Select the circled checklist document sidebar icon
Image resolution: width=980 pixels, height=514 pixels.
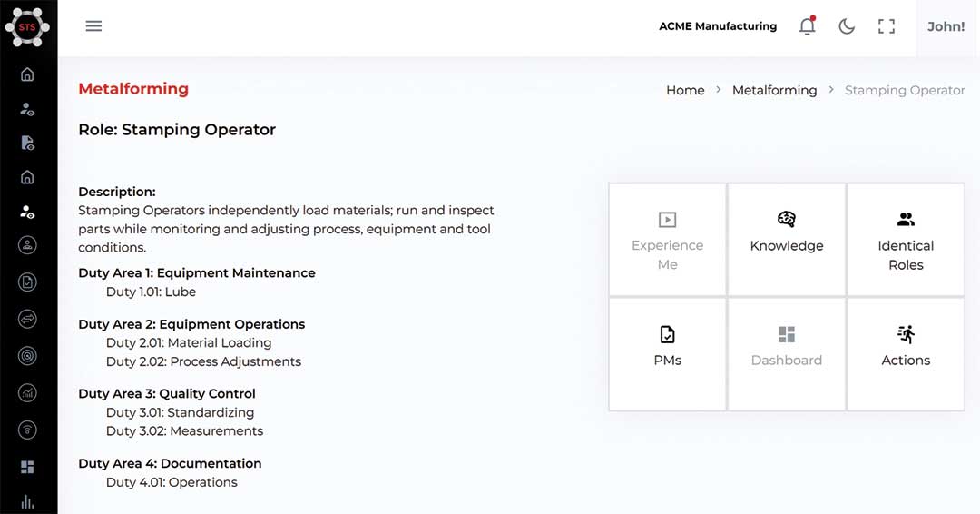tap(27, 282)
